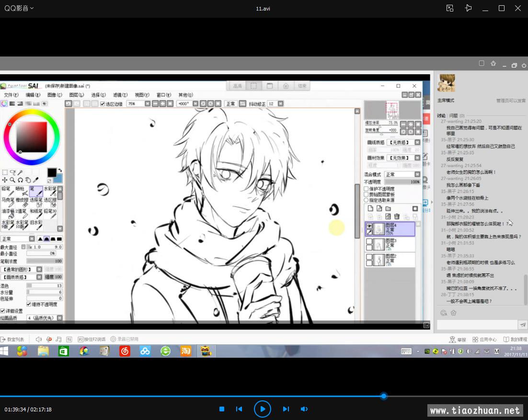Expand the 画纸质感 texture dropdown
The height and width of the screenshot is (420, 528).
pyautogui.click(x=417, y=142)
